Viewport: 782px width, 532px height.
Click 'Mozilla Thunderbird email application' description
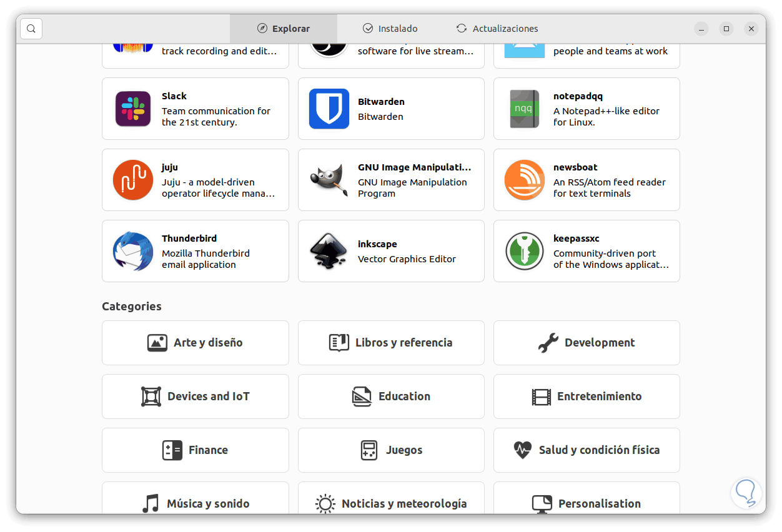[205, 259]
